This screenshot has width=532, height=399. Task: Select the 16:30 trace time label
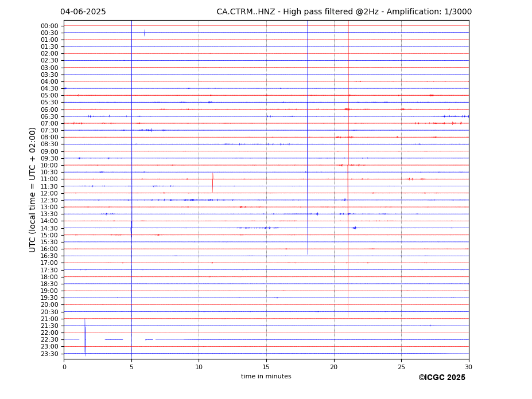click(x=49, y=256)
